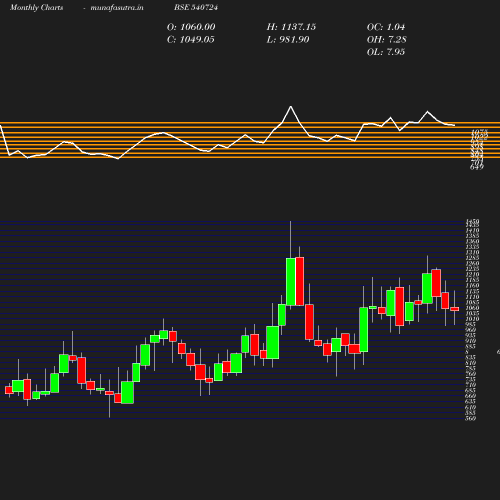
Task: Click the "OH: 7.28" reading
Action: (x=387, y=40)
